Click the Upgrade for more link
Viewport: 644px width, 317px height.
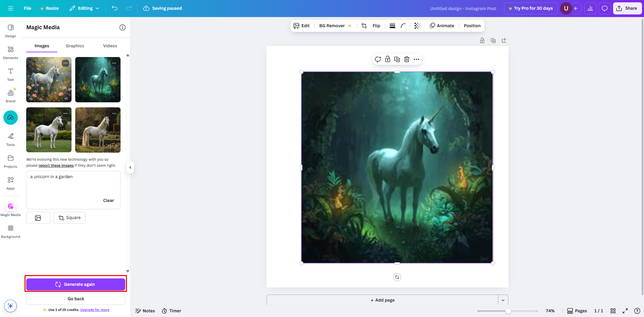tap(95, 310)
